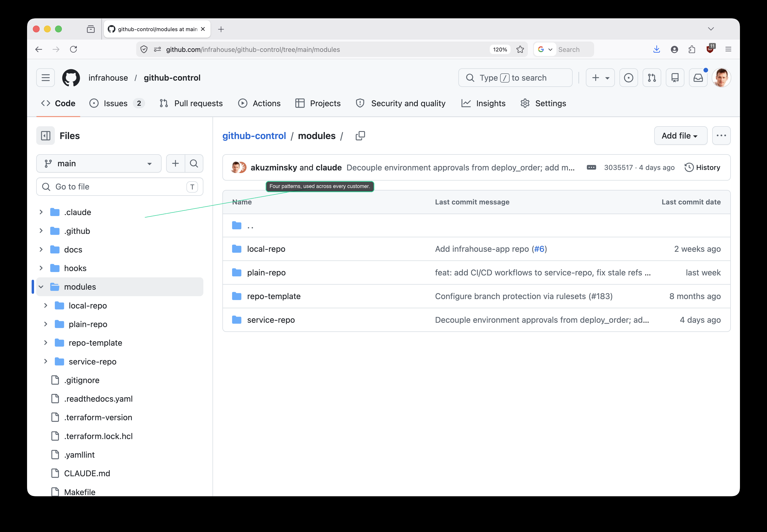Open .terraform.lock.hcl in the file tree
The width and height of the screenshot is (767, 532).
pos(98,436)
